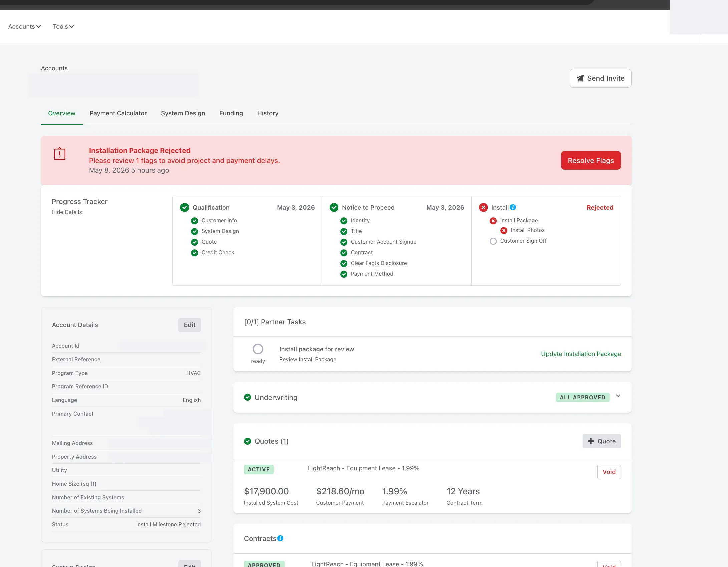This screenshot has height=567, width=728.
Task: Click the green check next to Identity
Action: pos(344,221)
